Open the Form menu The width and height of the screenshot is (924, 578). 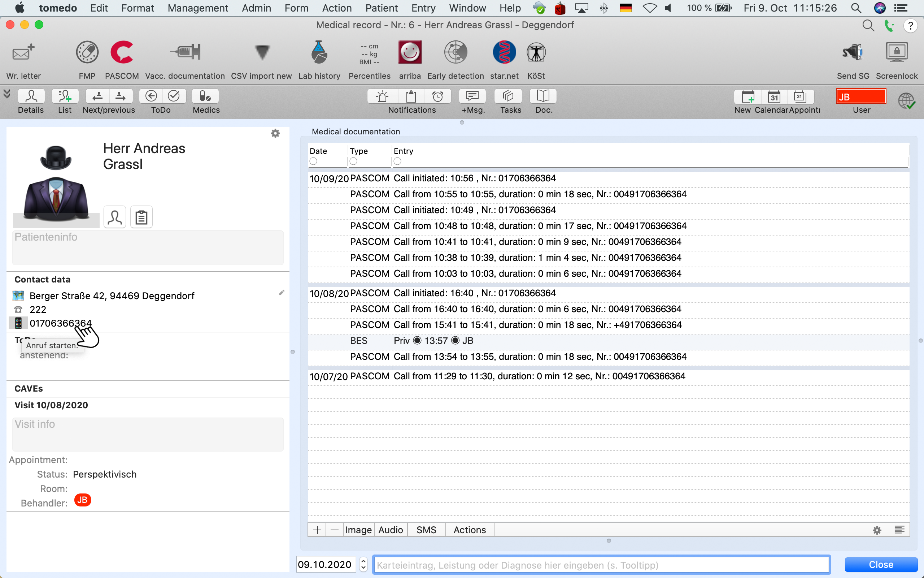[x=296, y=8]
